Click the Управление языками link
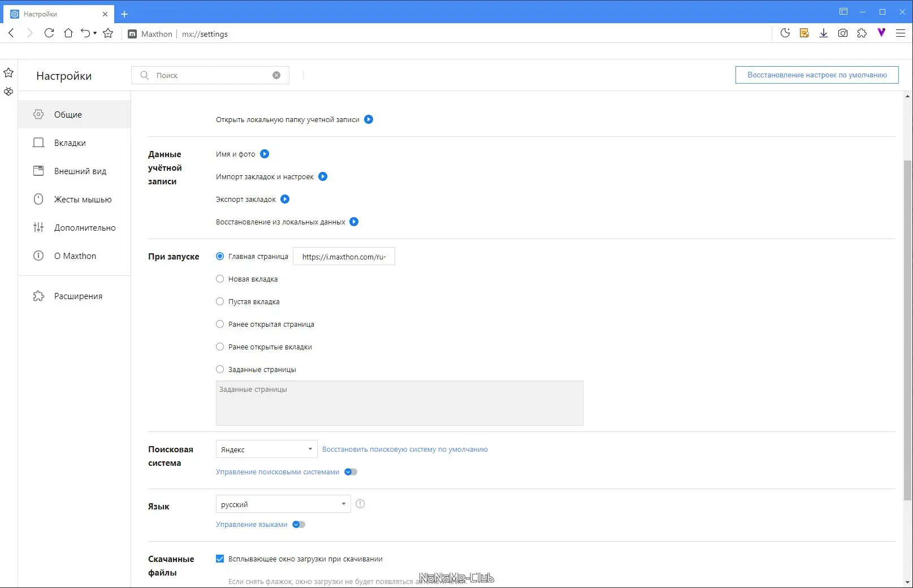913x588 pixels. (x=252, y=525)
